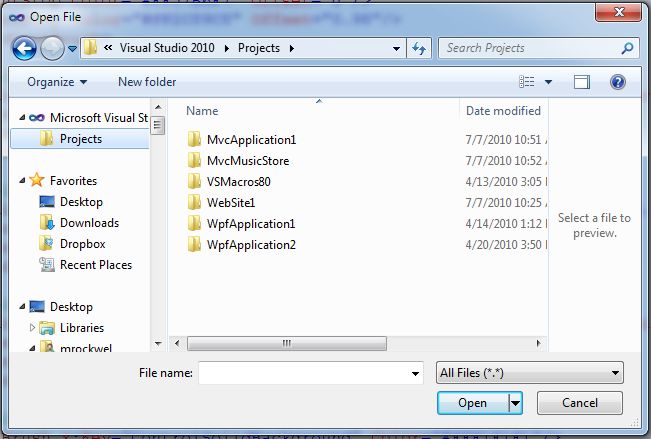
Task: Change the view with the view icon
Action: 526,82
